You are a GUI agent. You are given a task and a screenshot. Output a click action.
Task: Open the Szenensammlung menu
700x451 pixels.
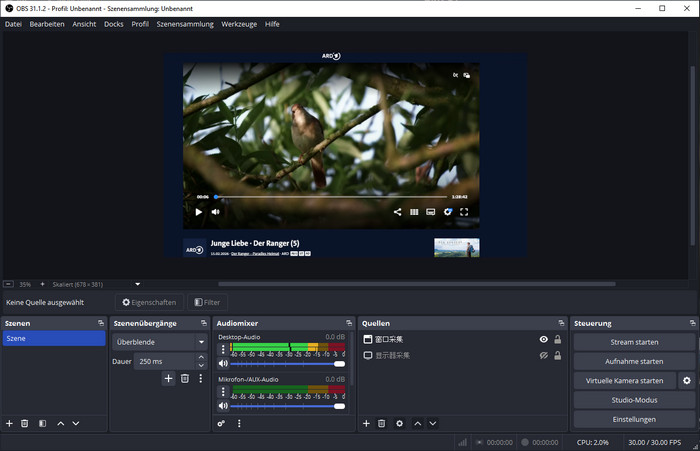[x=185, y=23]
